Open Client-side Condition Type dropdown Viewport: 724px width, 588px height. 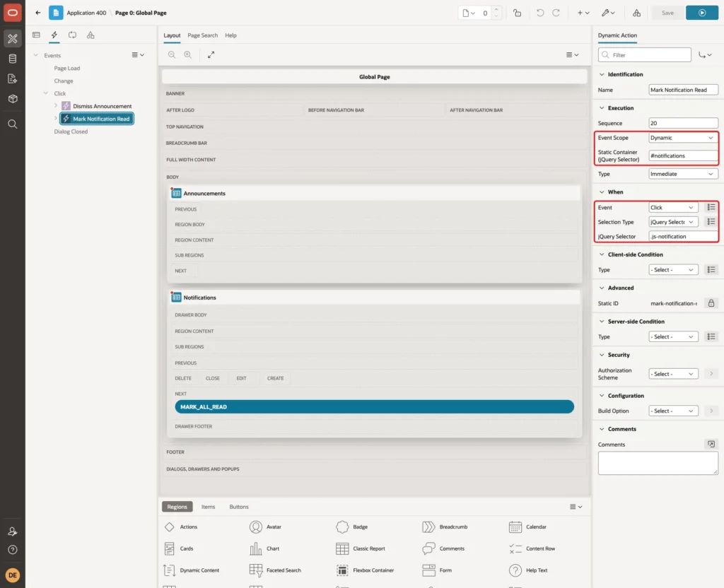pyautogui.click(x=673, y=269)
